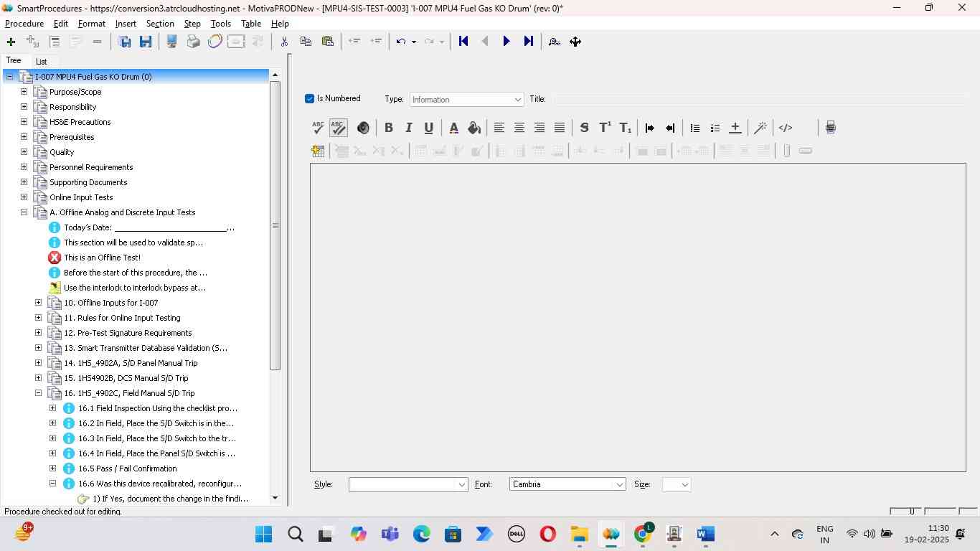Apply strikethrough formatting

click(x=584, y=128)
